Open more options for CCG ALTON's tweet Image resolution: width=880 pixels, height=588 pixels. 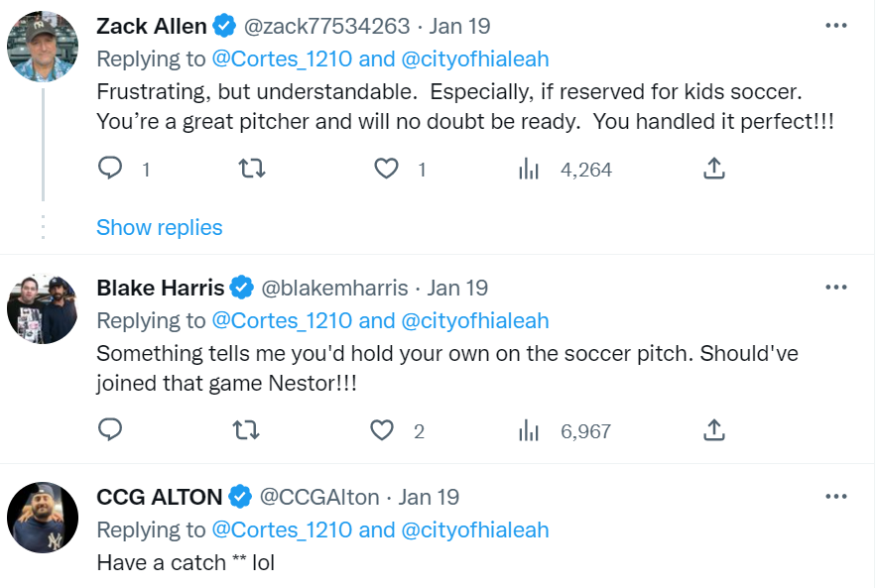pyautogui.click(x=836, y=497)
